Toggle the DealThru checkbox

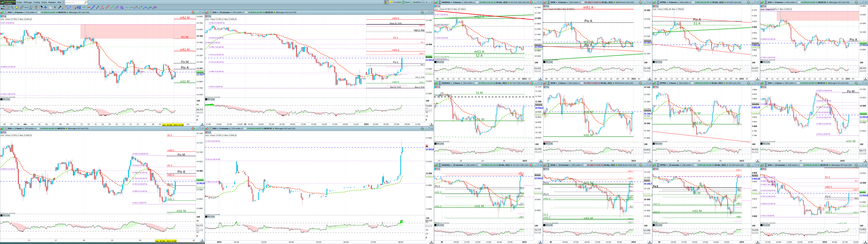click(412, 2)
